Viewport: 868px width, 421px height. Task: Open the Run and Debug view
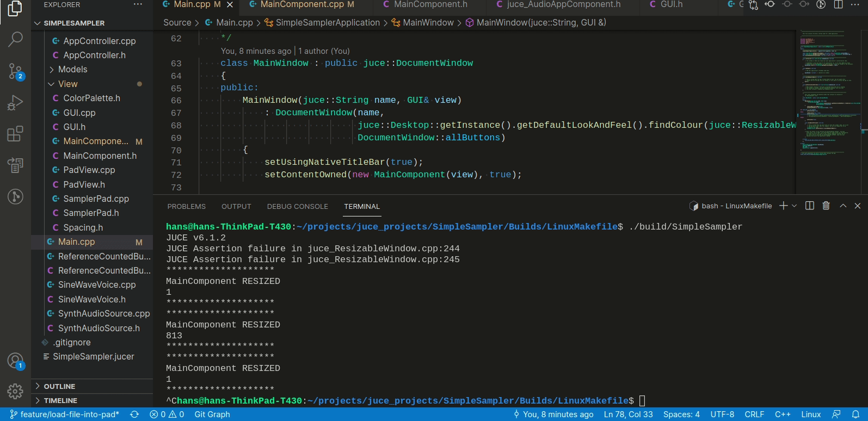(15, 102)
